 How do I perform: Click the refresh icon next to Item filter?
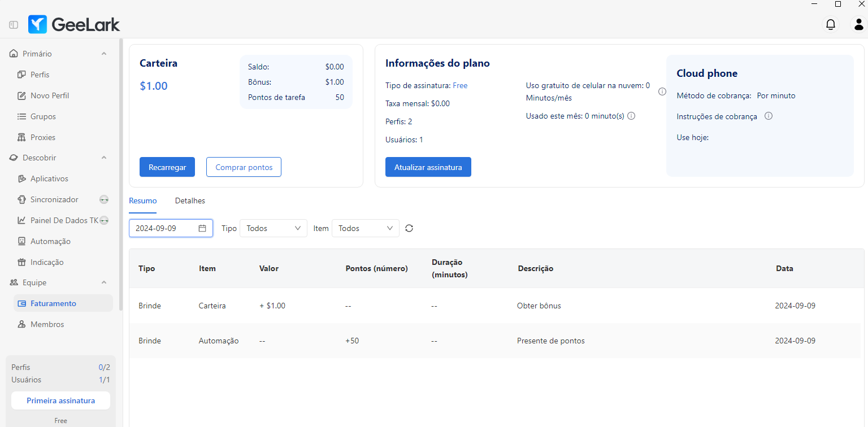click(x=409, y=228)
